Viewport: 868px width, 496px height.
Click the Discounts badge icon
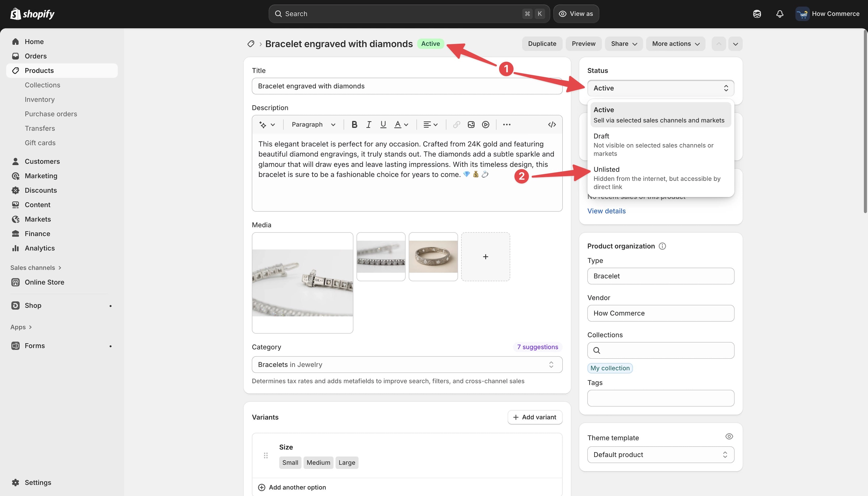coord(15,190)
